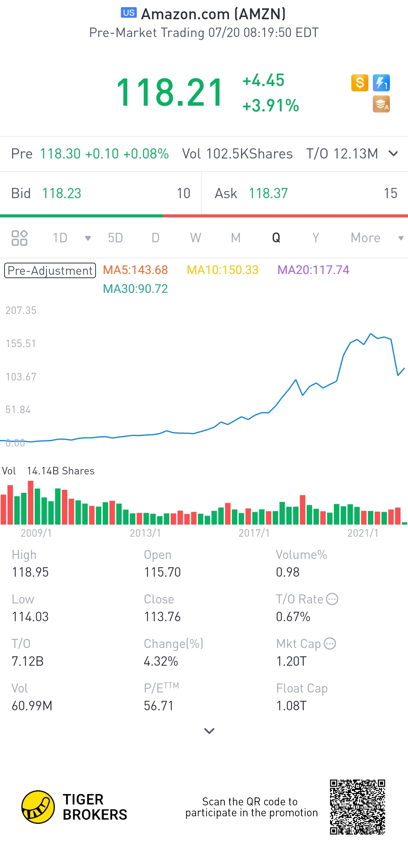This screenshot has width=408, height=868.
Task: Tap the High value 118.95
Action: click(x=30, y=572)
